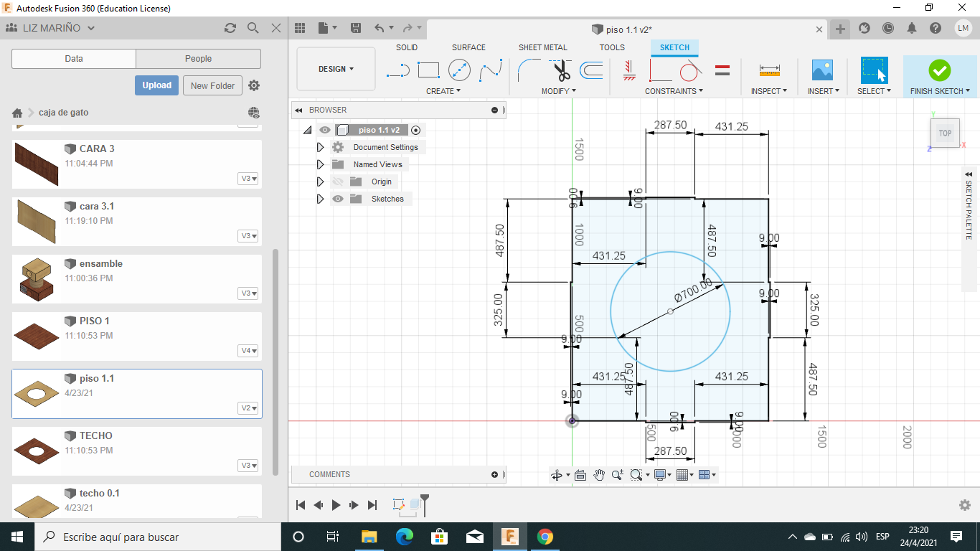Open the data panel grid icon
The image size is (980, 551).
[x=300, y=28]
